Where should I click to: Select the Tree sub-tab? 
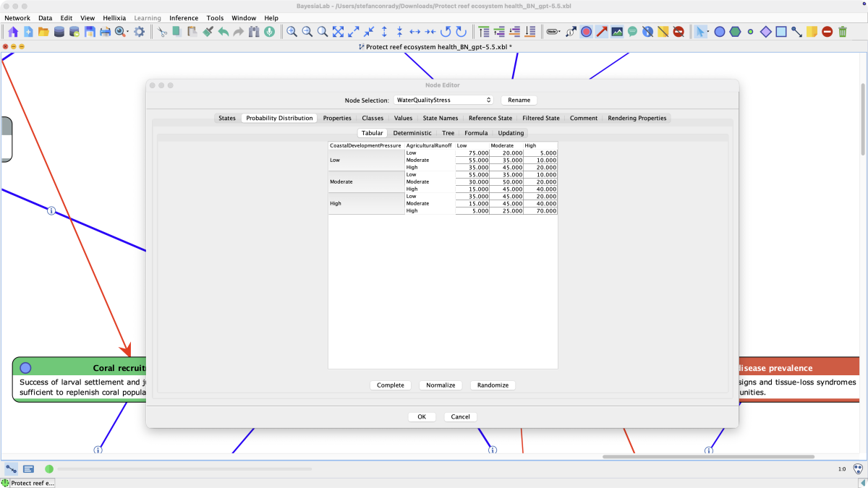coord(448,133)
